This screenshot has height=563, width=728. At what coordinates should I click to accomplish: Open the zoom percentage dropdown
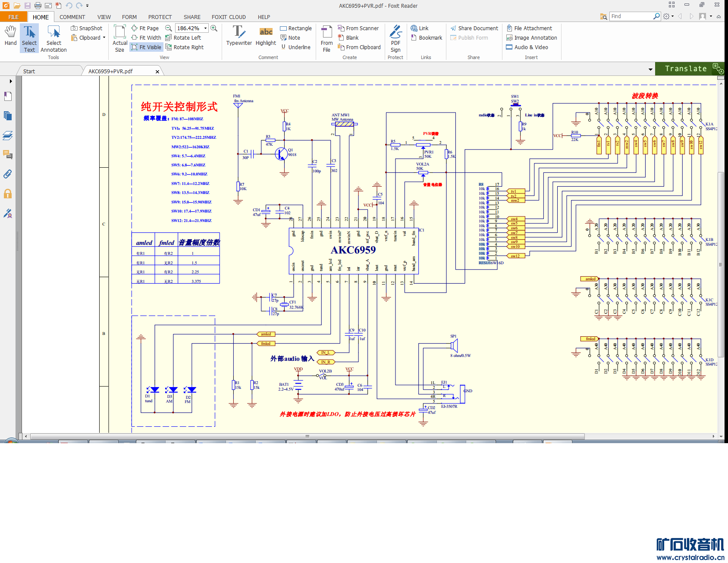pos(205,28)
